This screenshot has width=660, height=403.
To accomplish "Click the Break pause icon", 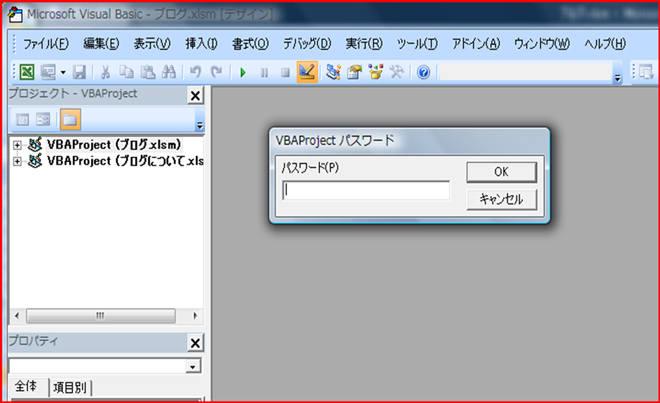I will (x=264, y=73).
